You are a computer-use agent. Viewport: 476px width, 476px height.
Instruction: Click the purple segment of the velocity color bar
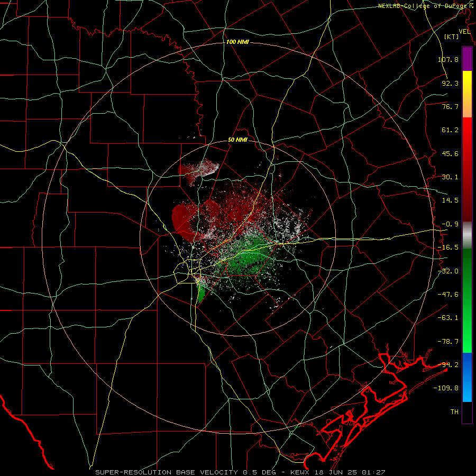(467, 59)
